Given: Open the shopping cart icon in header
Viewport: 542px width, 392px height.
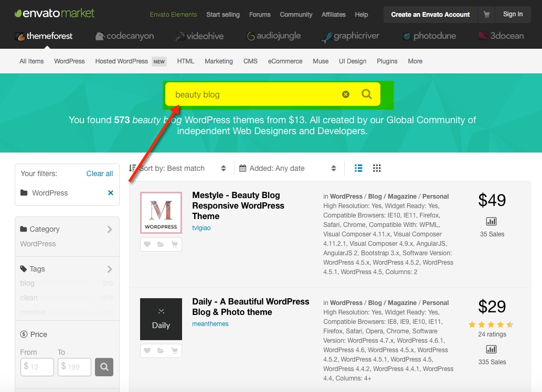Looking at the screenshot, I should 486,15.
